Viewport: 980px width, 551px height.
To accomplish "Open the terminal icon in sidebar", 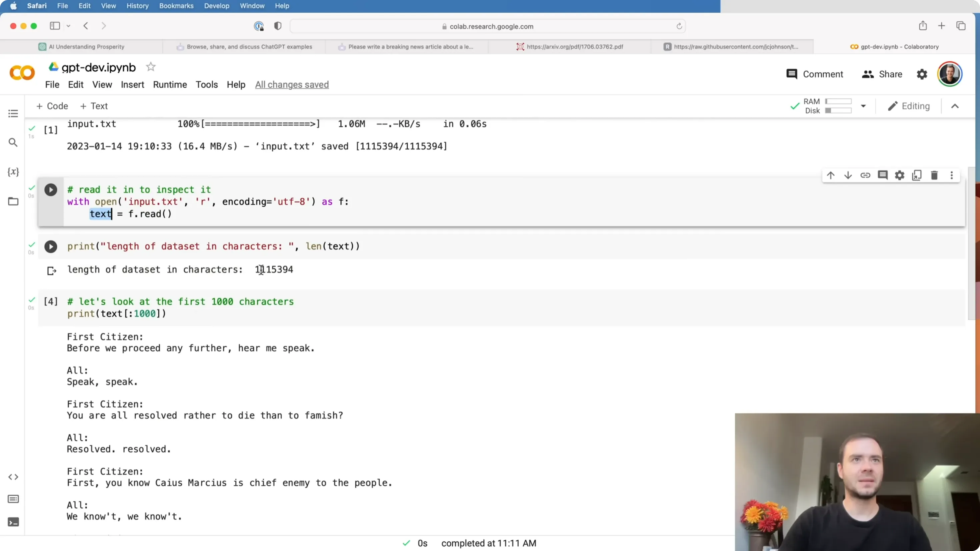I will click(x=13, y=522).
